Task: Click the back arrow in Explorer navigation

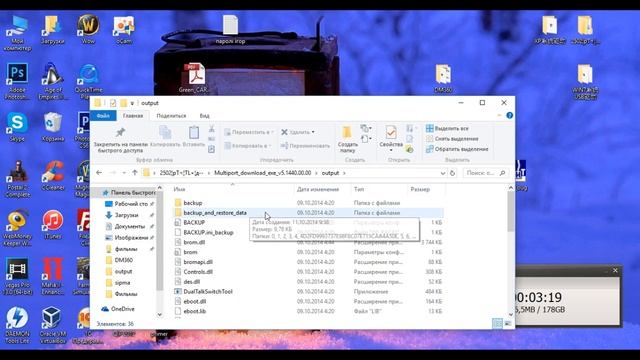Action: coord(99,173)
